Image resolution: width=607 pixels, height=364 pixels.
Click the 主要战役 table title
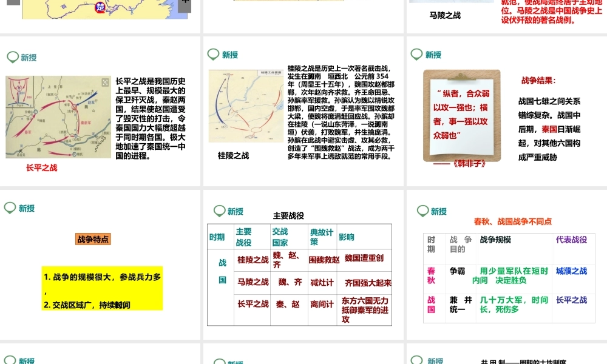coord(288,216)
